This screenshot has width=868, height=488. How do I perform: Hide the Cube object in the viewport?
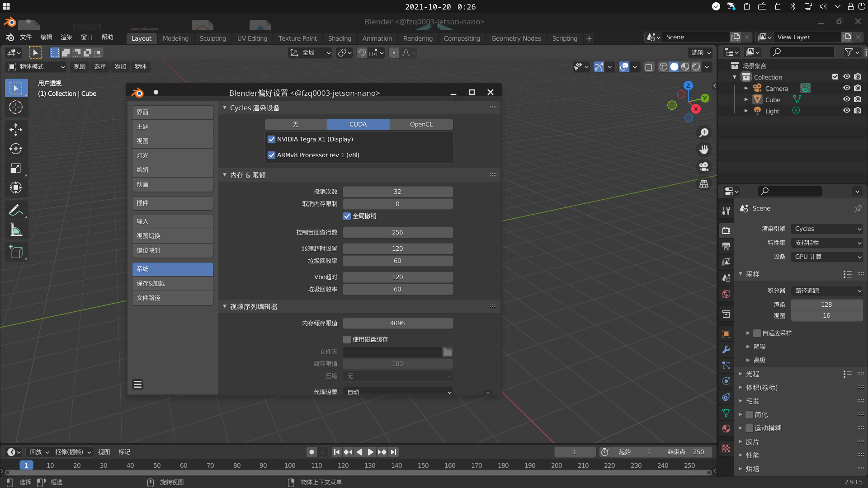pos(846,99)
